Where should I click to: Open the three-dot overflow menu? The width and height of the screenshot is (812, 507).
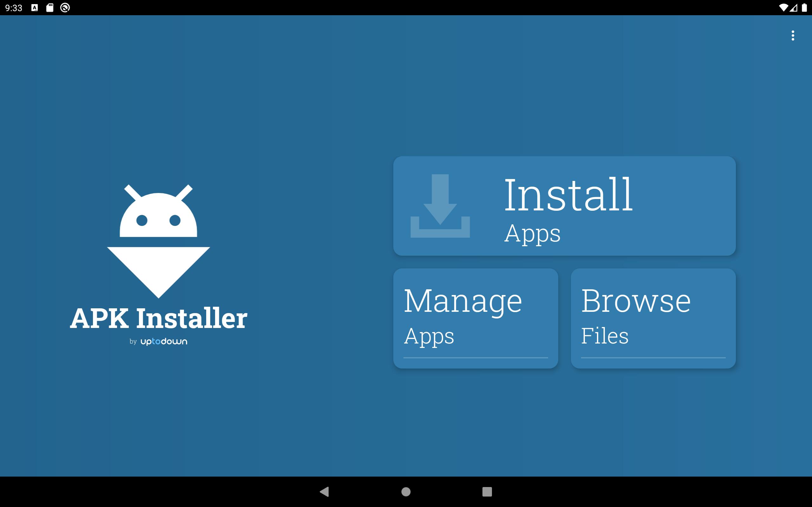pos(793,36)
